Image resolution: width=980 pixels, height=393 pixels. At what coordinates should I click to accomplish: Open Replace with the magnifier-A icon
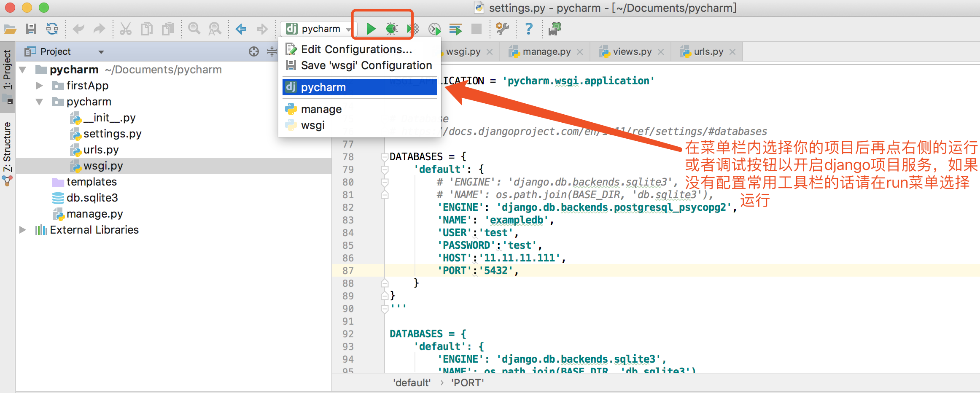click(x=215, y=29)
